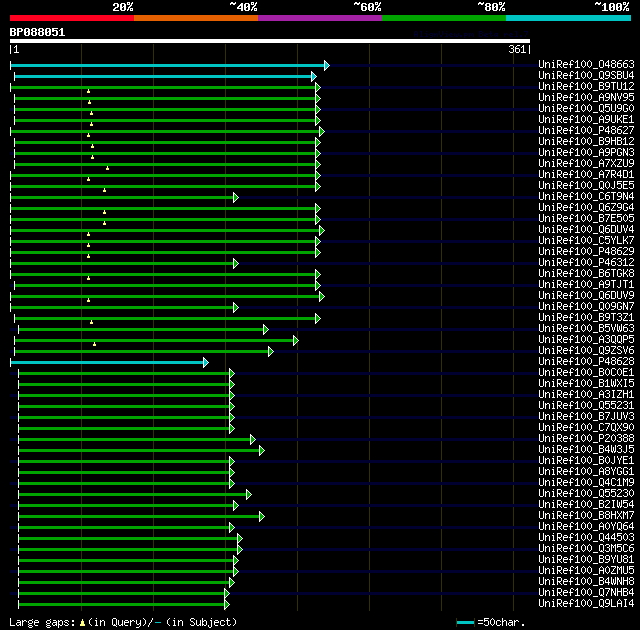Viewport: 640px width, 630px height.
Task: Click the cyan =50char scale bar
Action: [x=465, y=623]
